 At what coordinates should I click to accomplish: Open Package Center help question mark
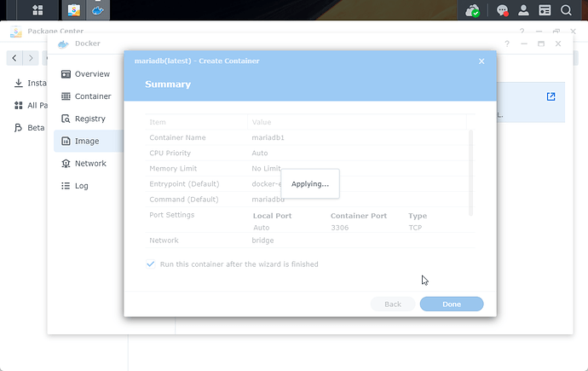[522, 32]
